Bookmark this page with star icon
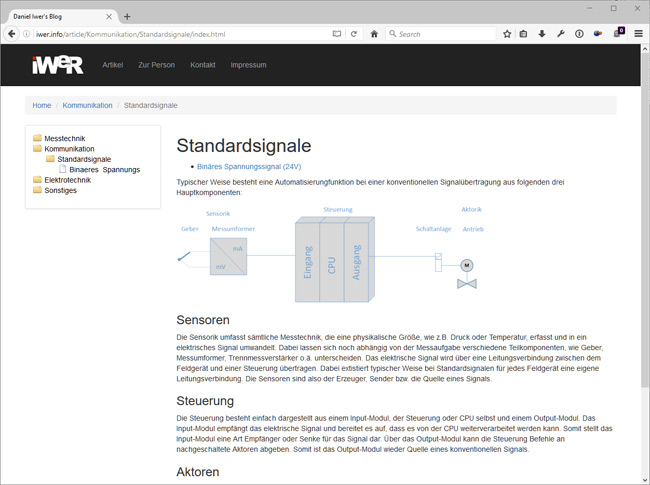 507,34
